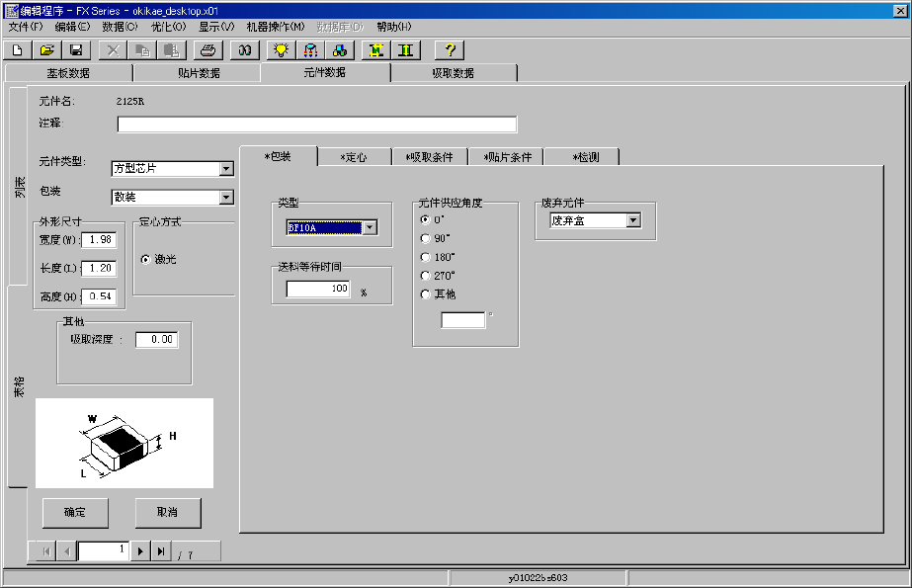Click the Open folder toolbar icon

pyautogui.click(x=47, y=49)
